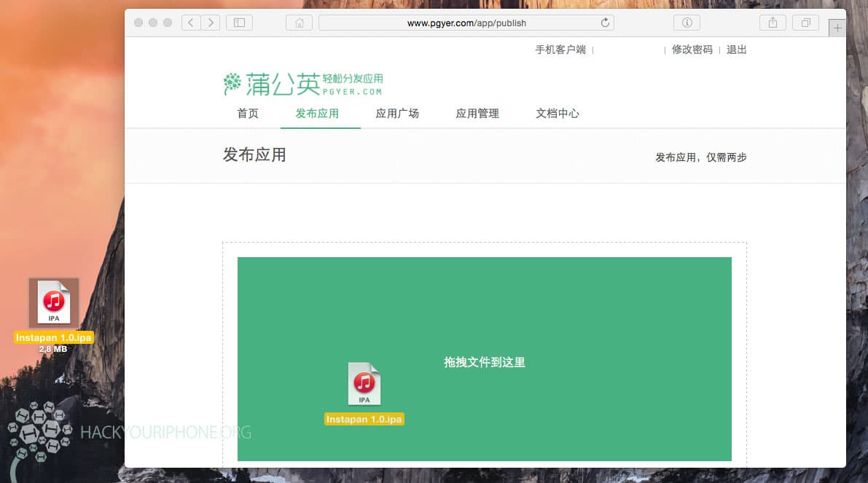Reload the page with refresh icon
868x483 pixels.
(x=605, y=23)
